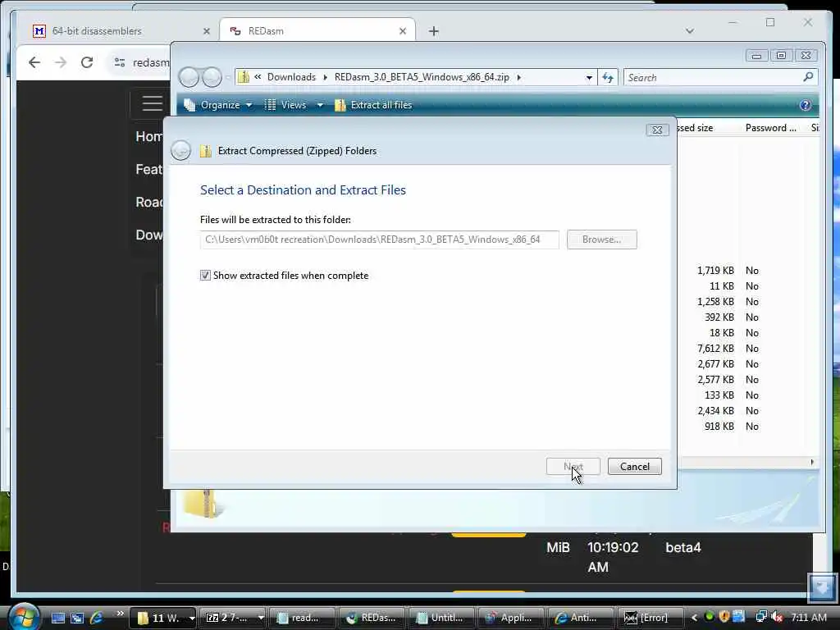Image resolution: width=840 pixels, height=630 pixels.
Task: Click Show Desktop quick launch icon
Action: click(58, 618)
